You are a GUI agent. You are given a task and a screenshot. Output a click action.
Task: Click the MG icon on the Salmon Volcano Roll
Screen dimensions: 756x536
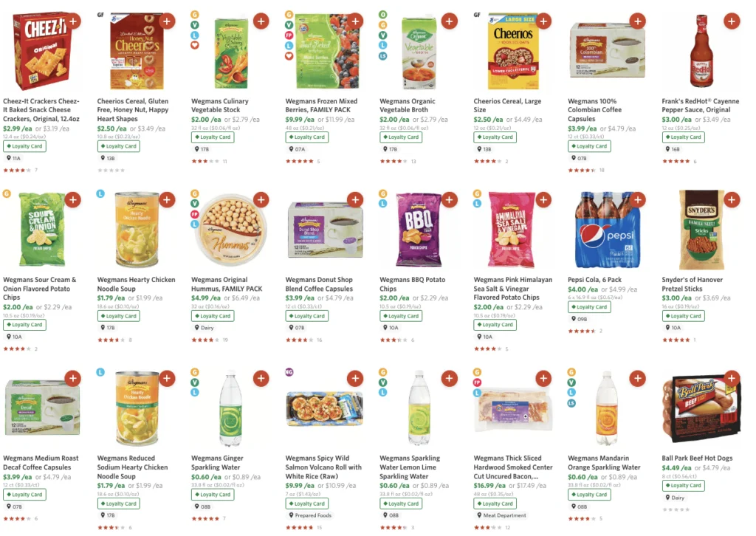(x=288, y=378)
